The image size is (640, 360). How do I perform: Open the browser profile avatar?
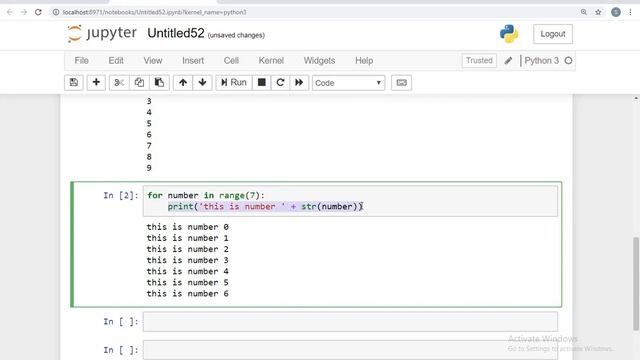click(616, 12)
